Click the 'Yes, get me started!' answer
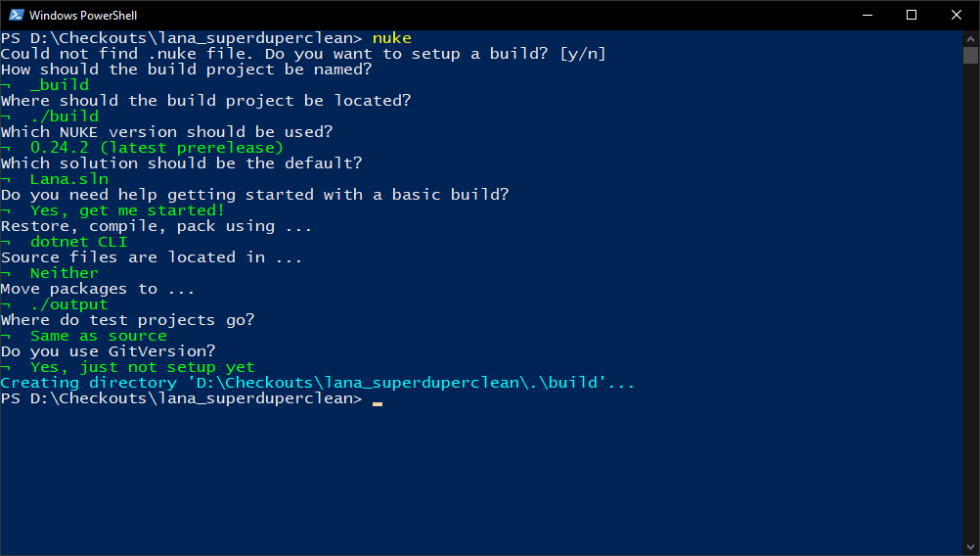 (127, 210)
